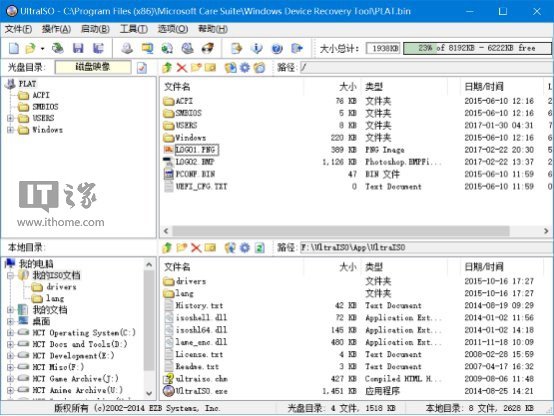Open the 帮助(H) menu
554x416 pixels.
(213, 29)
